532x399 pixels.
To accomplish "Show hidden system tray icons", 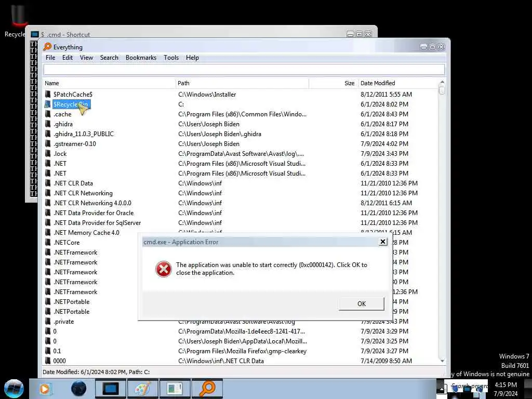I will pos(442,389).
